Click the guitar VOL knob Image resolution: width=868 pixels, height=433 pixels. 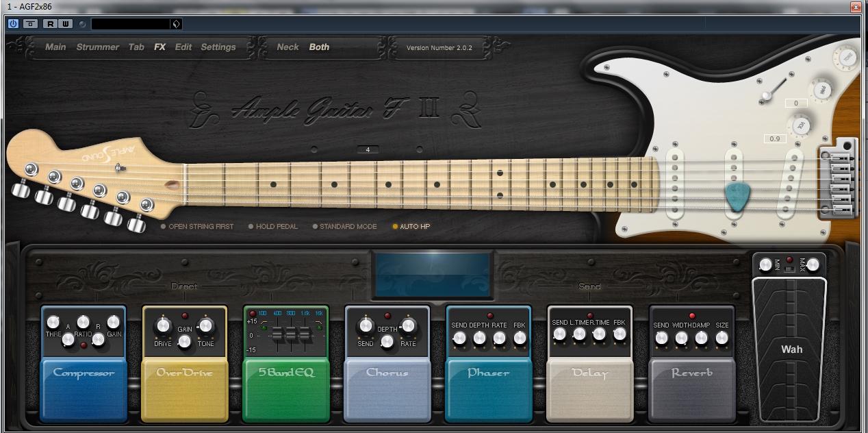[800, 125]
